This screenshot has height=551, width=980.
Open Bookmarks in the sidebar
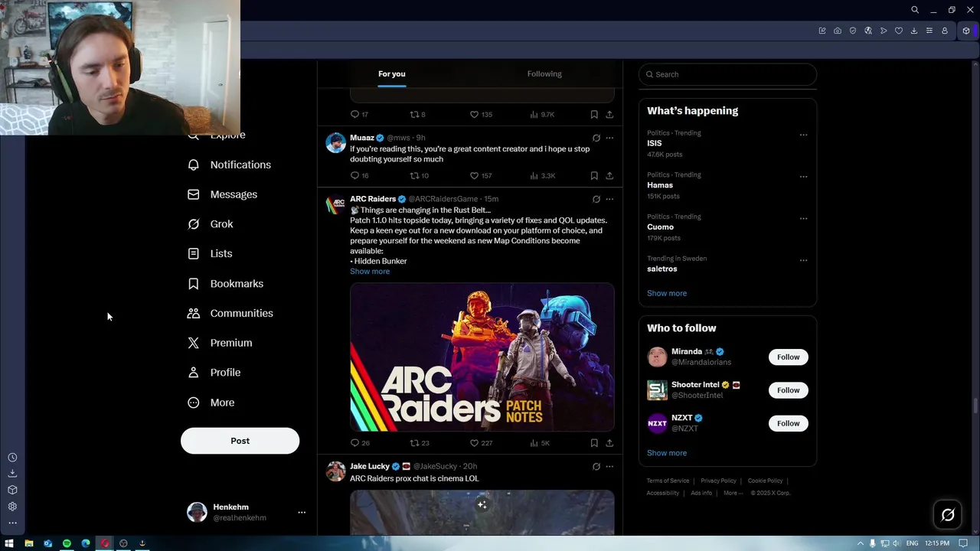225,284
